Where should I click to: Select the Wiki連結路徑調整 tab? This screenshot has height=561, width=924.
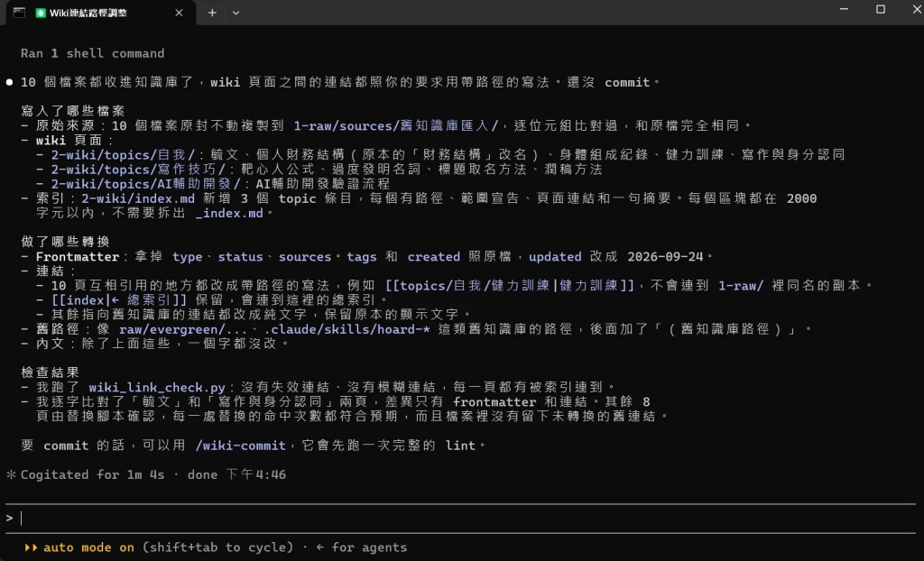pos(99,13)
